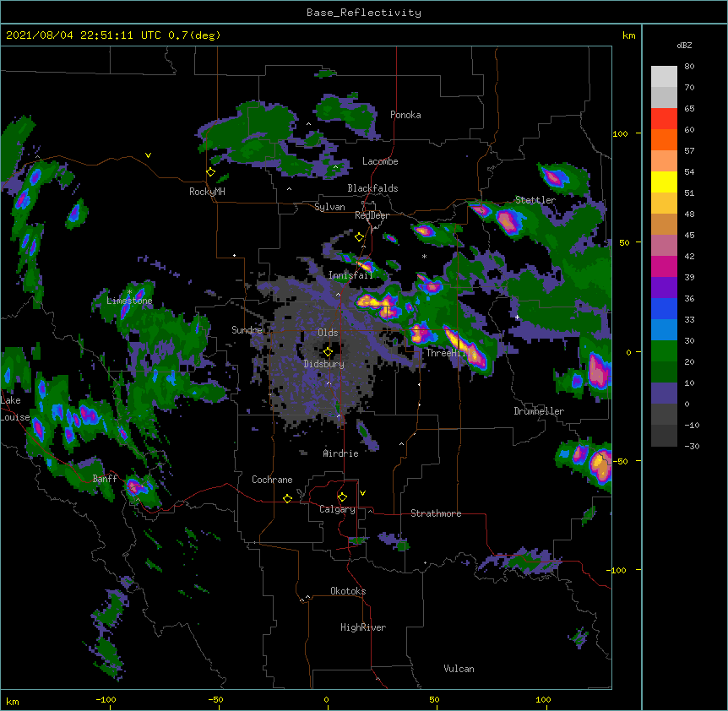Click the dBZ legend heading
This screenshot has width=728, height=711.
684,45
